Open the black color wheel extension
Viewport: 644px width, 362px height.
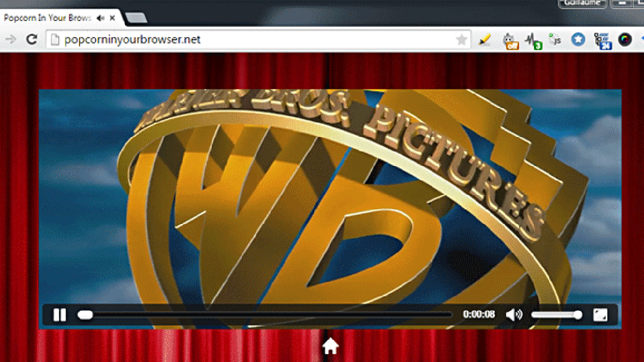(625, 39)
